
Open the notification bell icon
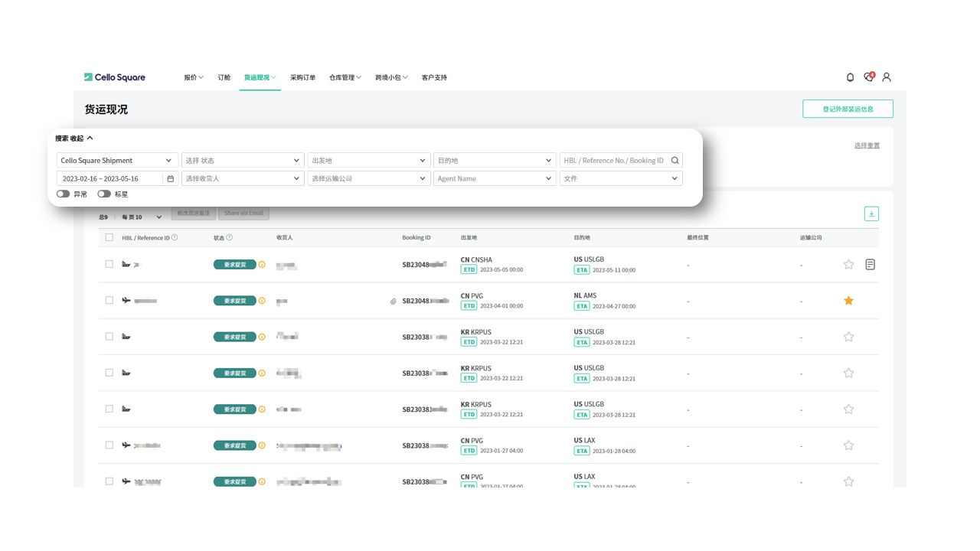(x=850, y=77)
